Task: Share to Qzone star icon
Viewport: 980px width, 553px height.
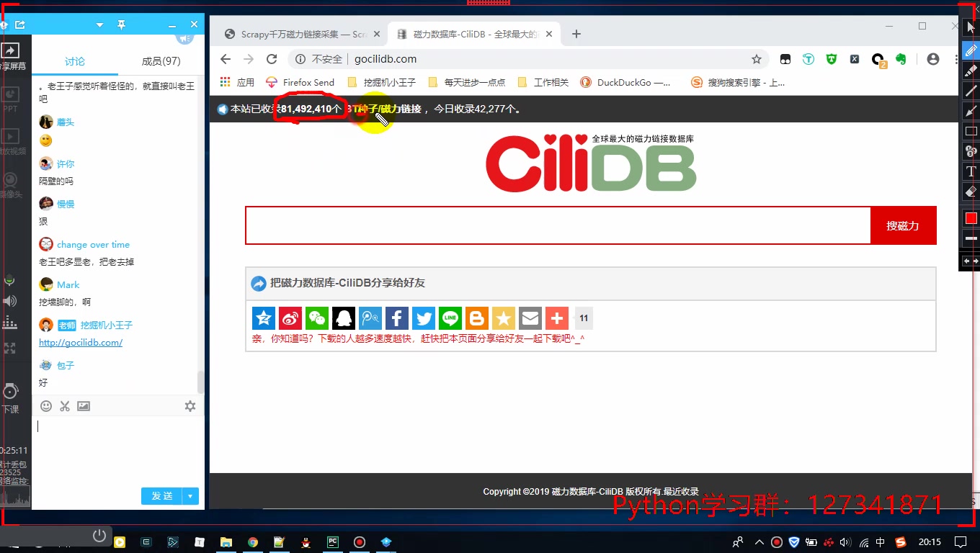Action: pyautogui.click(x=264, y=318)
